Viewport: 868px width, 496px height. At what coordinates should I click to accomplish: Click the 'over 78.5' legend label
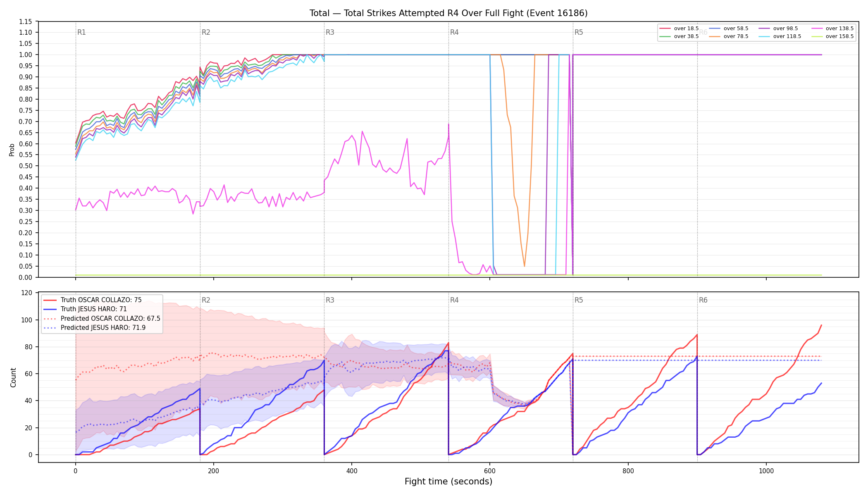(736, 36)
